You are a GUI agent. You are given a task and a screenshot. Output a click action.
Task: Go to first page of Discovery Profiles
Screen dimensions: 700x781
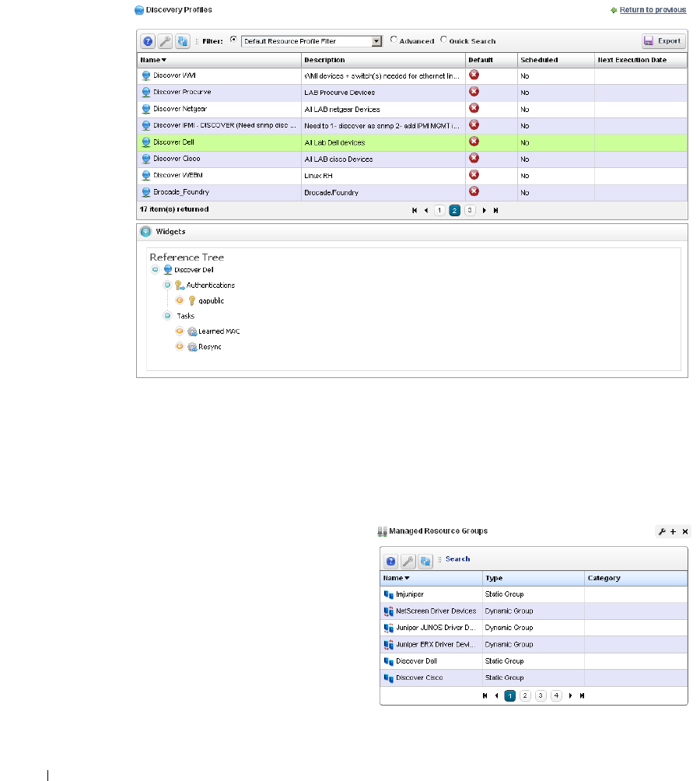[x=415, y=211]
